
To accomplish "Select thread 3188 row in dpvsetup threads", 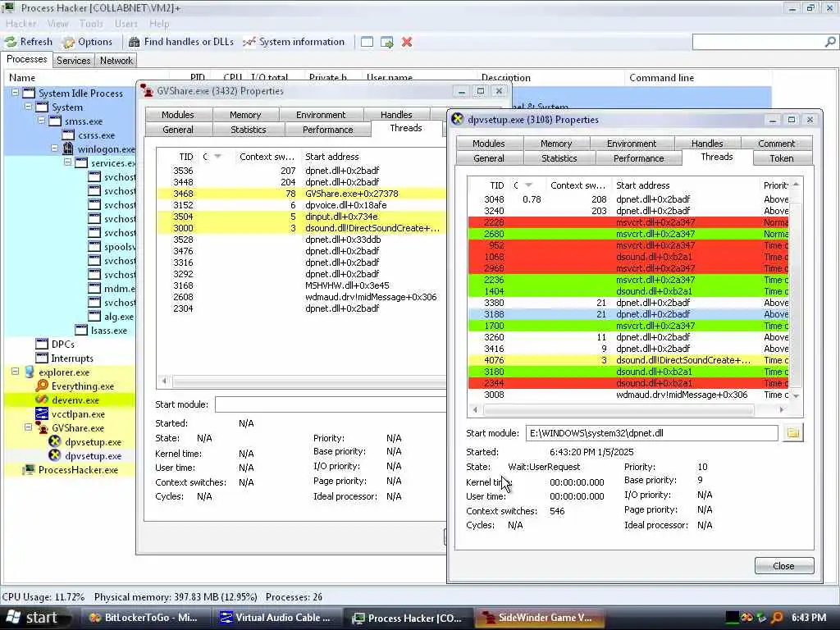I will point(628,314).
